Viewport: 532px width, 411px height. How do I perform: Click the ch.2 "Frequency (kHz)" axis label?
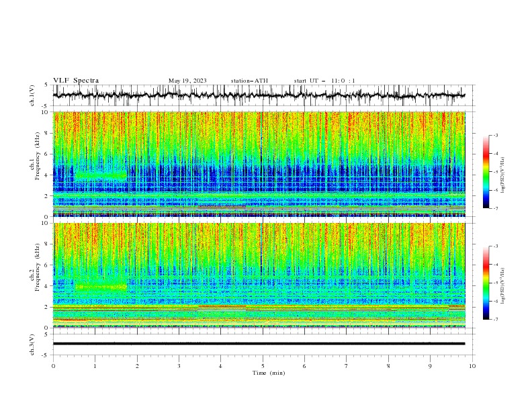pos(38,267)
